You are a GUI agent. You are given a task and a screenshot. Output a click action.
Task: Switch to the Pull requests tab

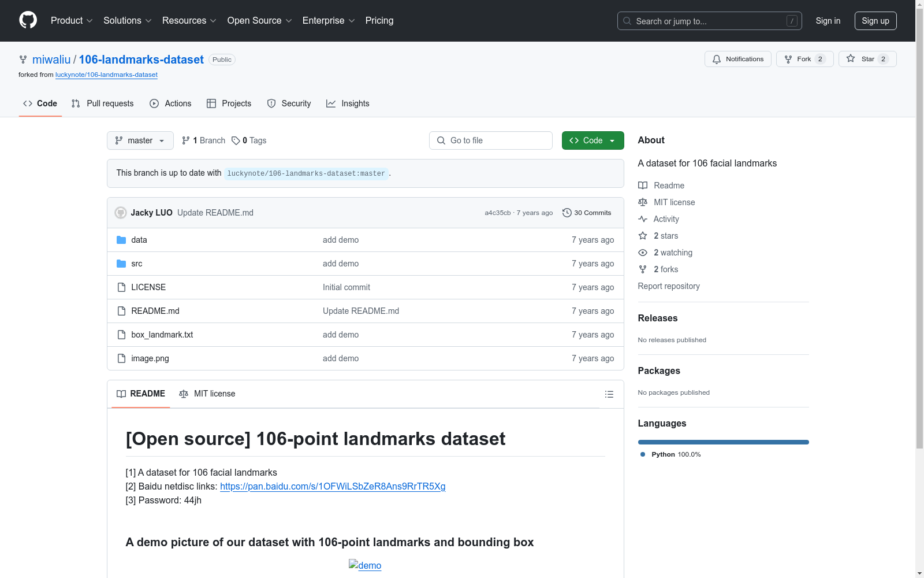pyautogui.click(x=102, y=103)
